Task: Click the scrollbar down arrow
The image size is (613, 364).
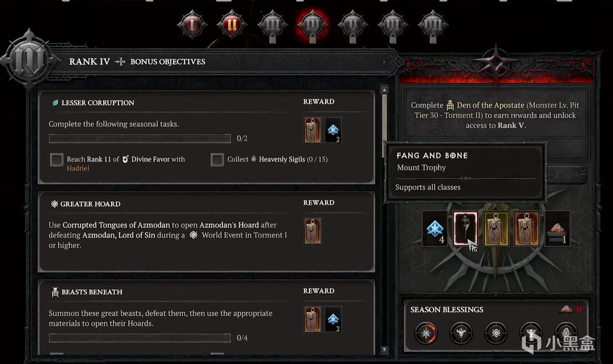Action: 385,350
